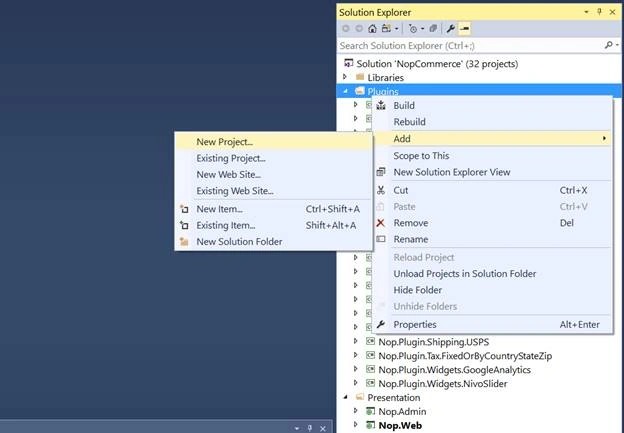Viewport: 624px width, 433px height.
Task: Collapse the Presentation folder
Action: point(345,397)
